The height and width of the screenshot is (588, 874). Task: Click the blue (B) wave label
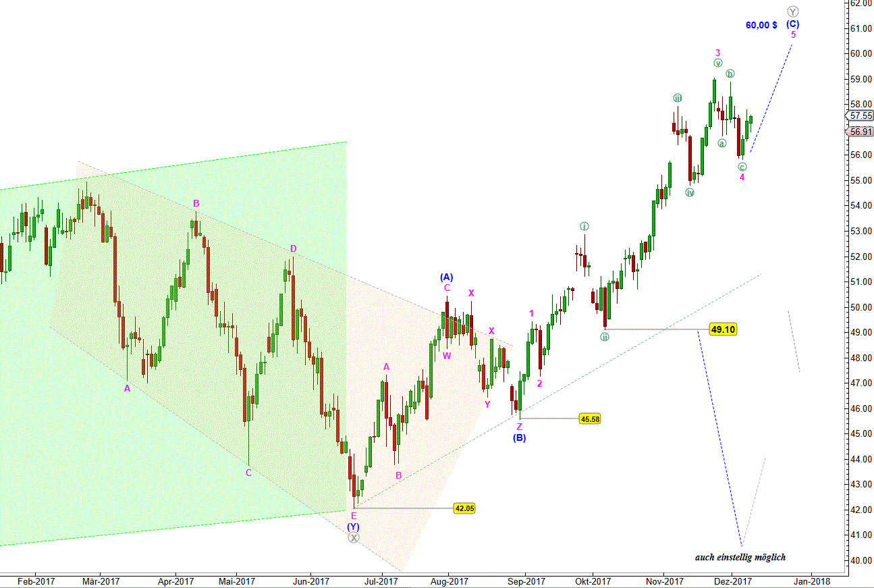pos(519,437)
